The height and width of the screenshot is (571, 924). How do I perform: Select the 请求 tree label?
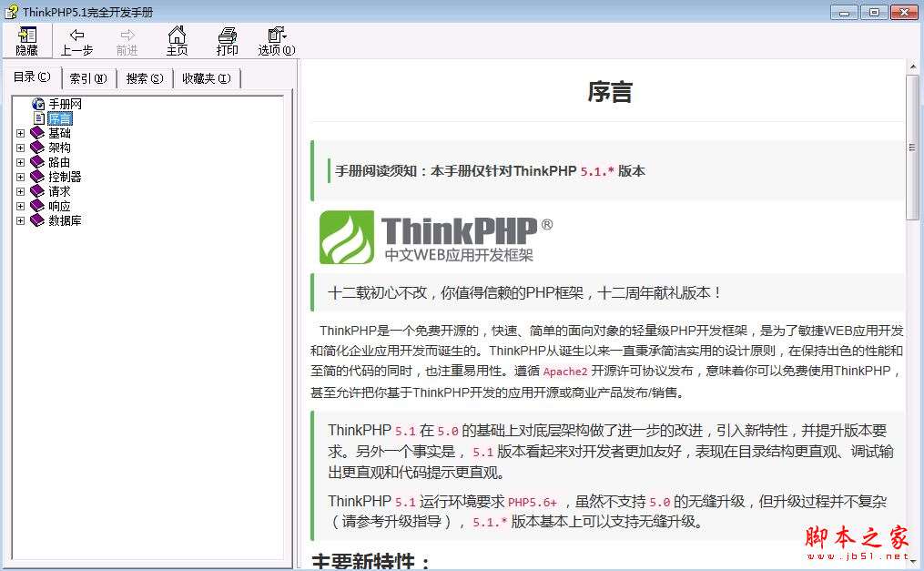pyautogui.click(x=59, y=191)
